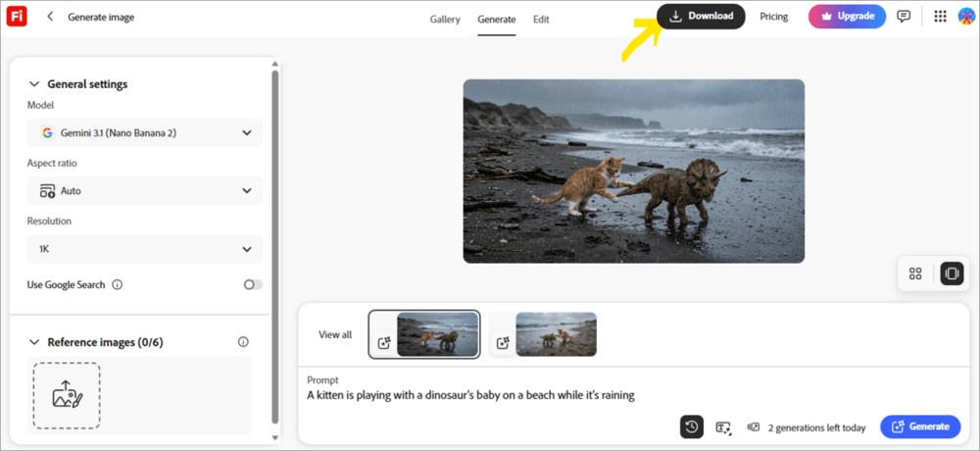Go back using the left arrow

pyautogui.click(x=50, y=17)
